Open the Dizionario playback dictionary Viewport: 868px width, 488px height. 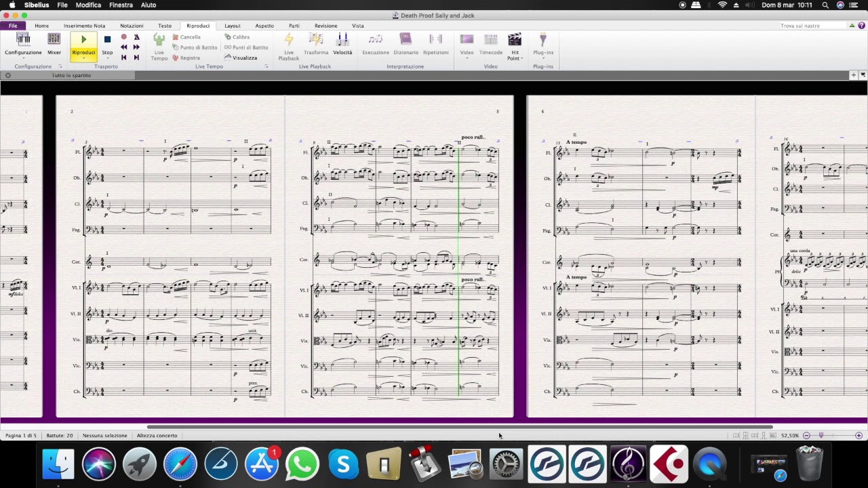tap(406, 44)
